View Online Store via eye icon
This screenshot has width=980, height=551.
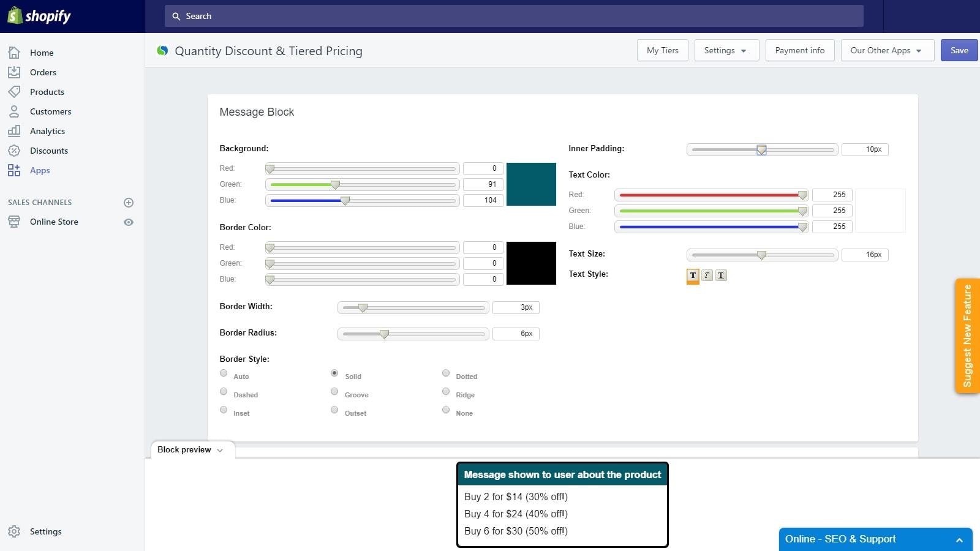(x=129, y=222)
